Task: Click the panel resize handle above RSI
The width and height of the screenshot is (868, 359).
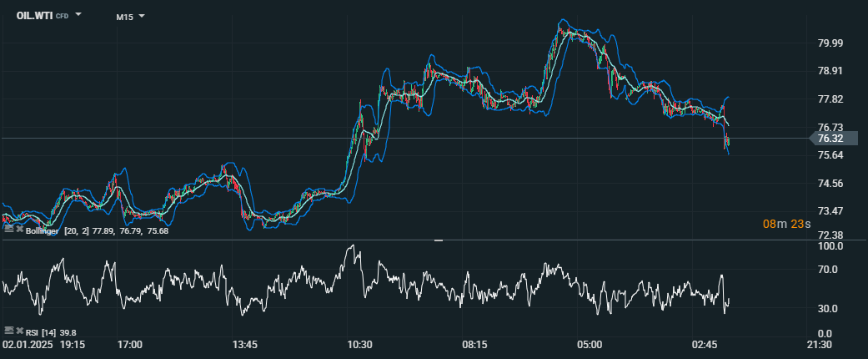Action: tap(439, 240)
